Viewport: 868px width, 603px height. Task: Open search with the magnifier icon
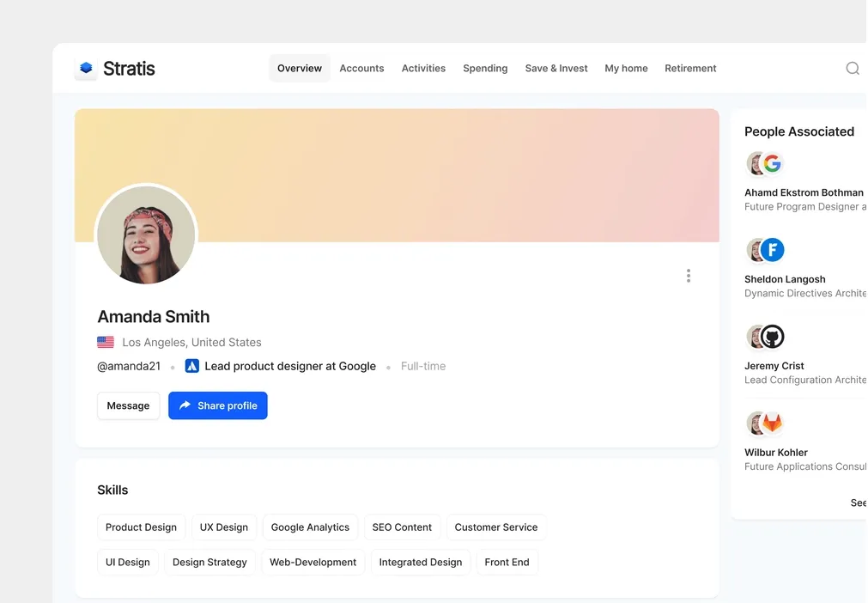(853, 68)
